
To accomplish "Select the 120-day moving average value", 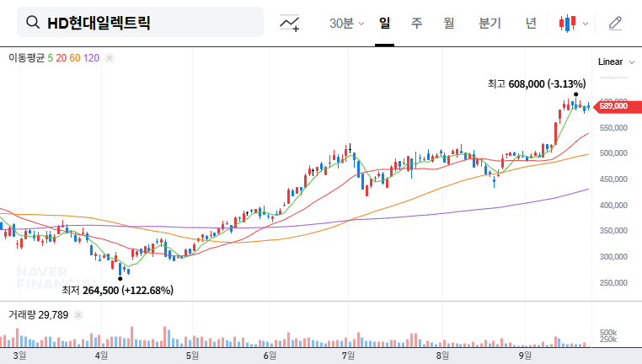I will pyautogui.click(x=91, y=58).
